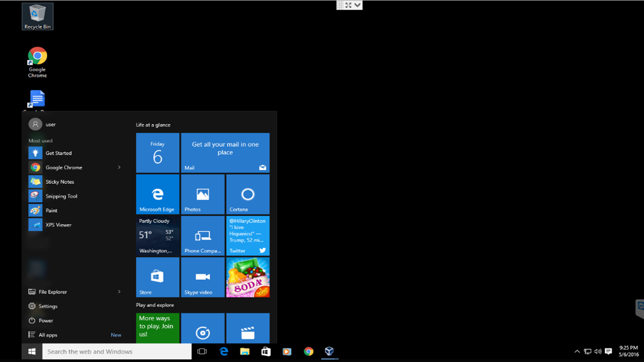Click the Power option

point(46,320)
